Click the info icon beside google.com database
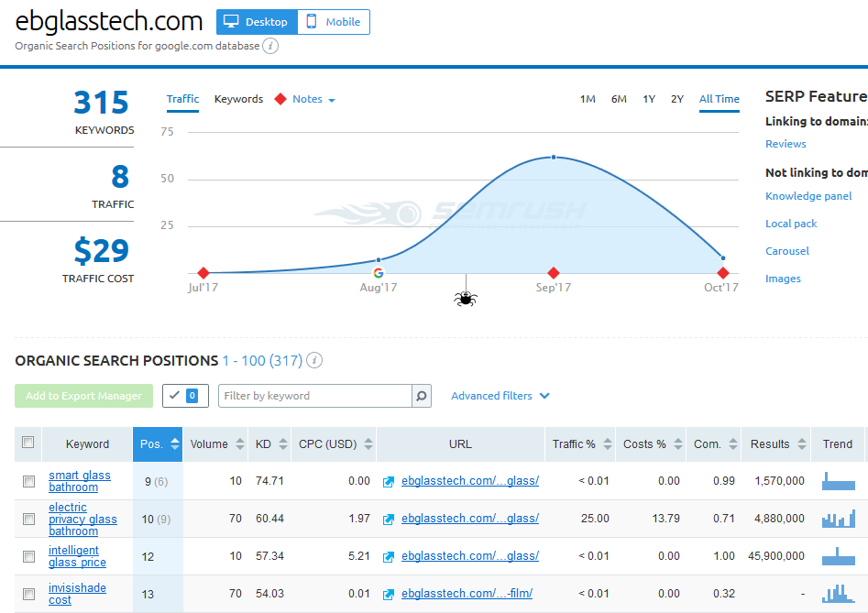868x613 pixels. pos(270,46)
